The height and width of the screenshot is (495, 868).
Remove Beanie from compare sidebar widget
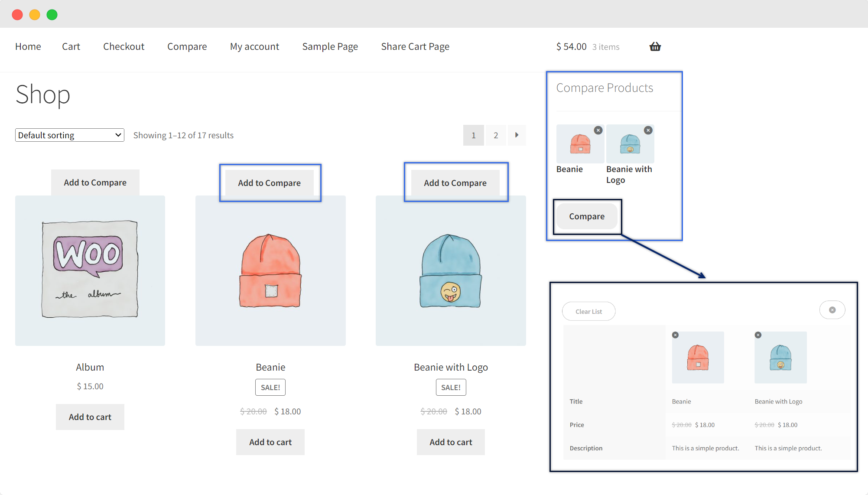pos(598,130)
